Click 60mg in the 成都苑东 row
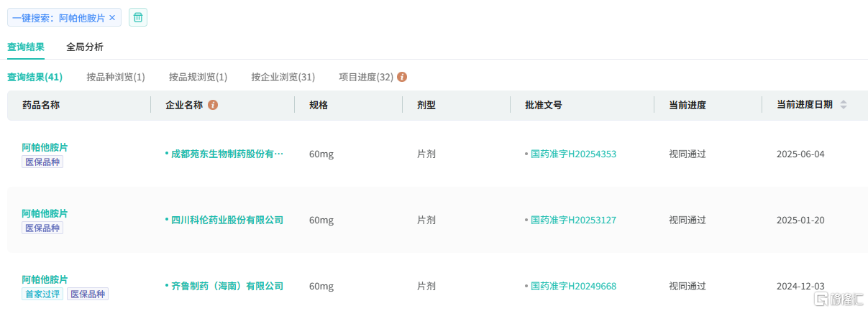 pyautogui.click(x=321, y=154)
